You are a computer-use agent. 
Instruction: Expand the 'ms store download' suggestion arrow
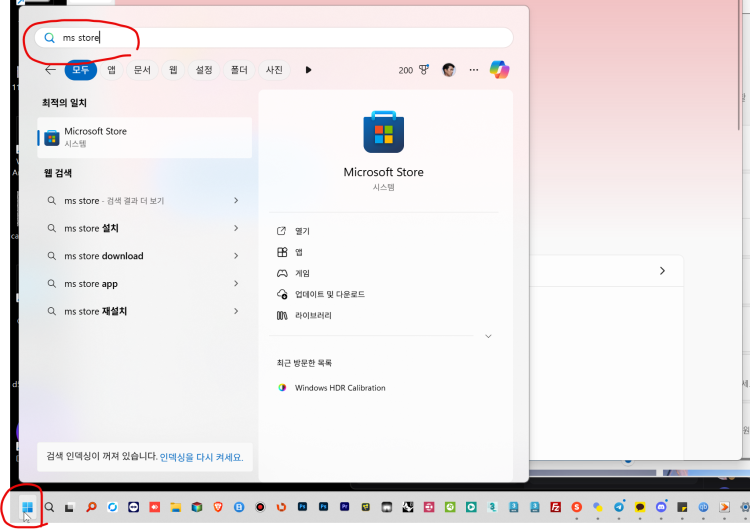pos(236,256)
